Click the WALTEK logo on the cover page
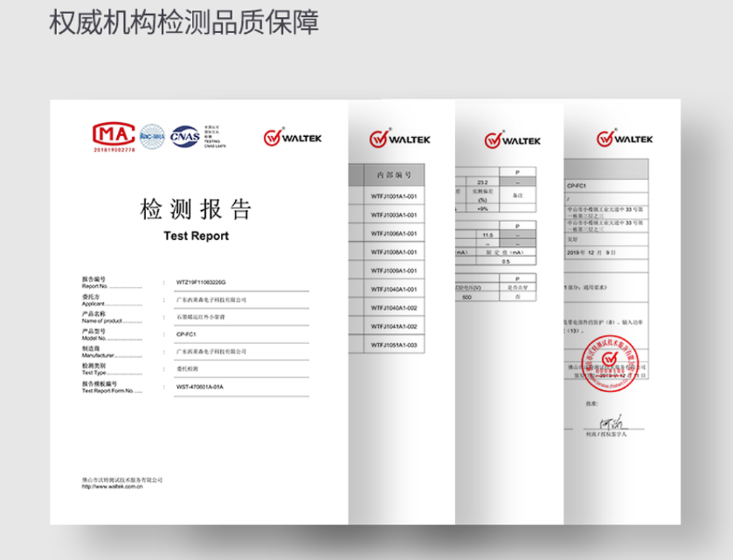Screen dimensions: 733x560 (293, 138)
